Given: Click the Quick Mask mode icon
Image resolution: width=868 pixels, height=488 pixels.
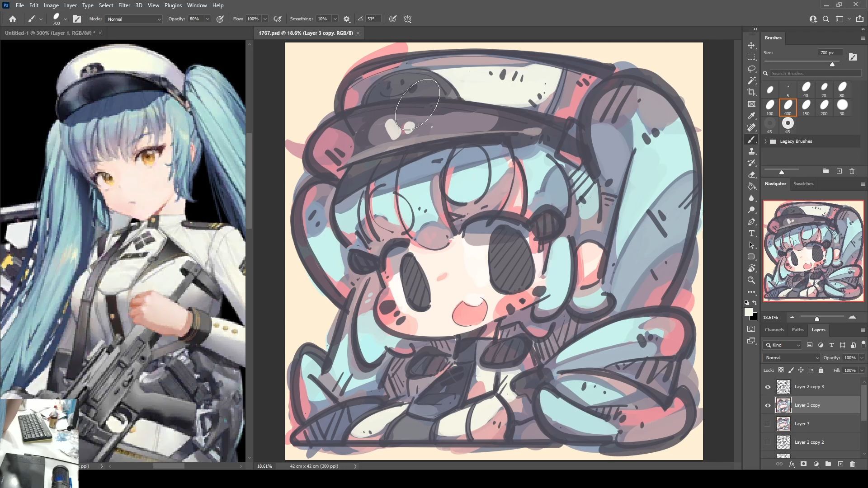Looking at the screenshot, I should coord(751,329).
